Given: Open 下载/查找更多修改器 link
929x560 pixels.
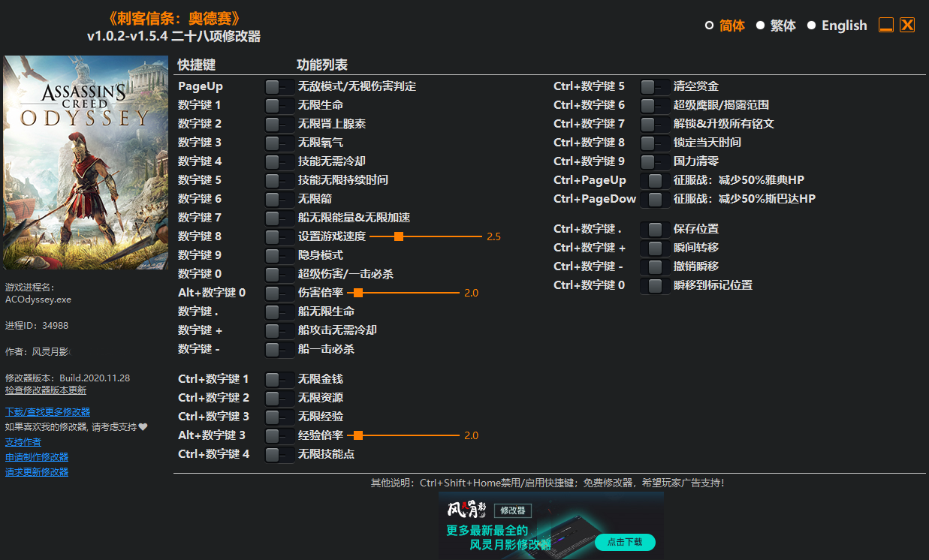Looking at the screenshot, I should click(x=47, y=412).
